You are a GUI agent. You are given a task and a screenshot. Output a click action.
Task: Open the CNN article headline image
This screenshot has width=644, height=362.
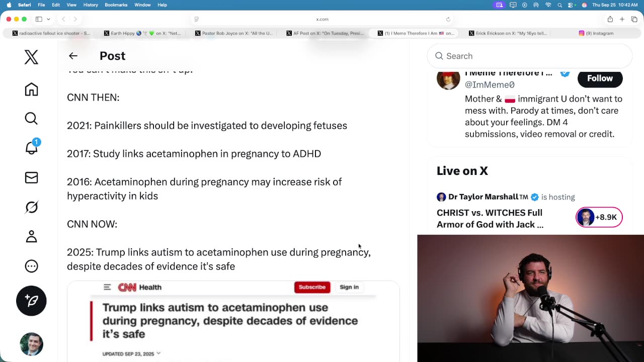230,321
